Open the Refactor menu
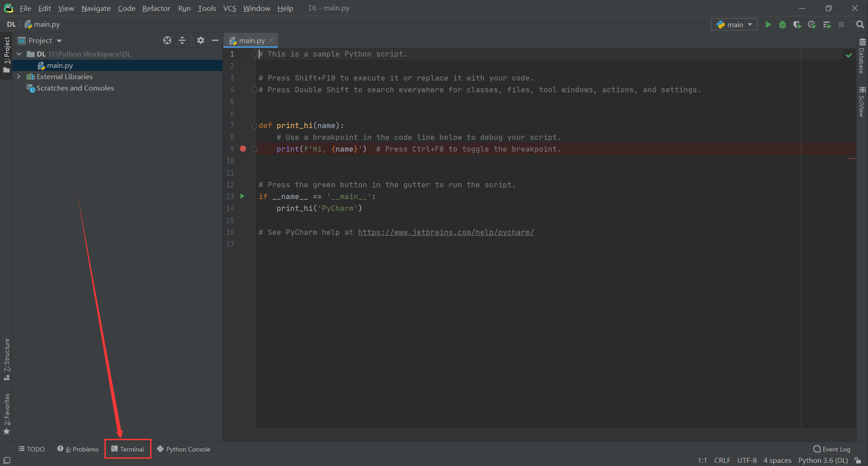The width and height of the screenshot is (868, 466). pos(156,8)
